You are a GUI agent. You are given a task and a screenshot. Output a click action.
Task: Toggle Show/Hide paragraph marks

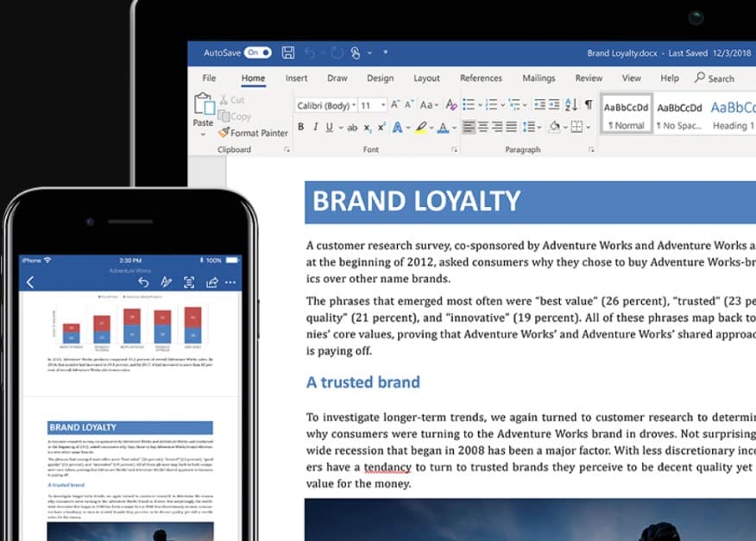point(589,104)
